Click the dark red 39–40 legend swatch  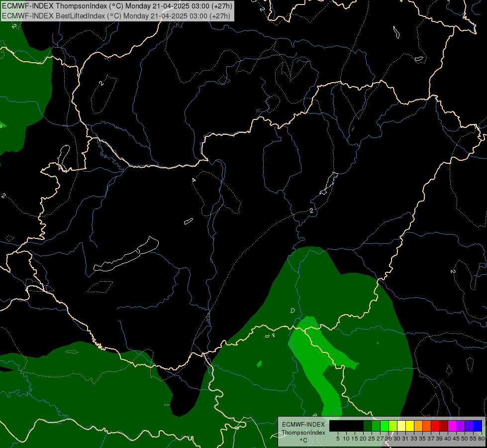click(x=444, y=426)
